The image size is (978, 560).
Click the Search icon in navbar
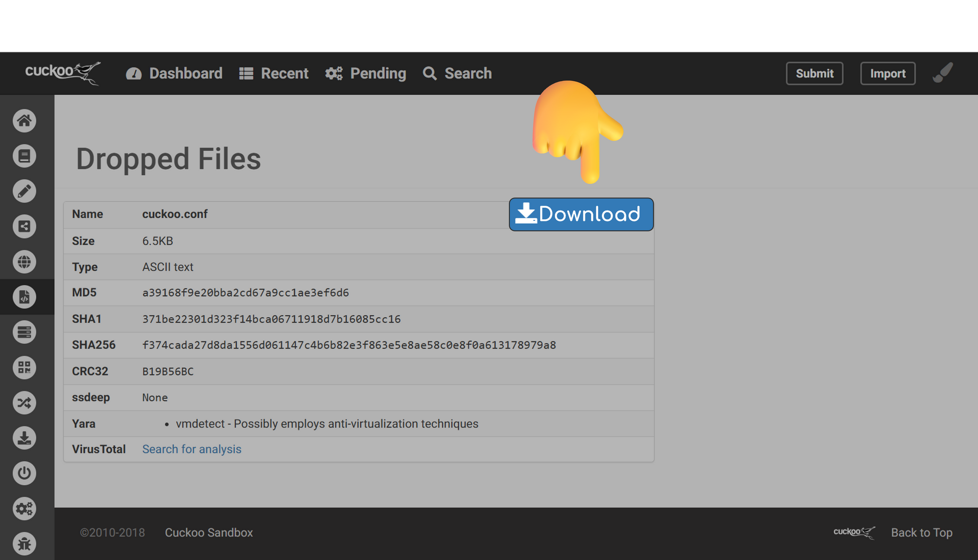pyautogui.click(x=429, y=73)
